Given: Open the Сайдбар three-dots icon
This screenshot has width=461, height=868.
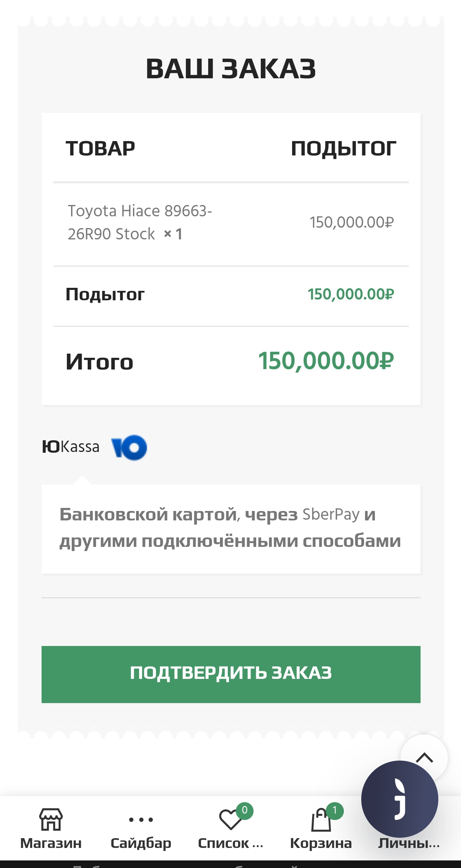Looking at the screenshot, I should 141,820.
